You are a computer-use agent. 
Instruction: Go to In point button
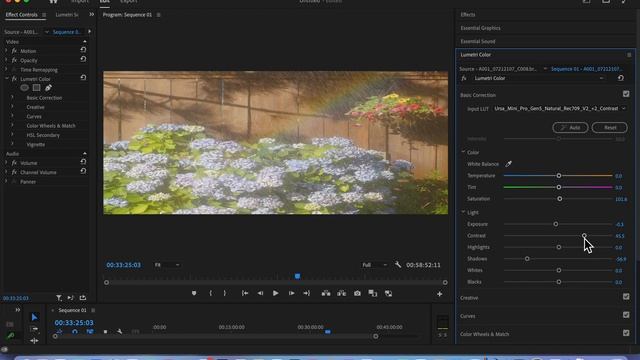[x=245, y=293]
